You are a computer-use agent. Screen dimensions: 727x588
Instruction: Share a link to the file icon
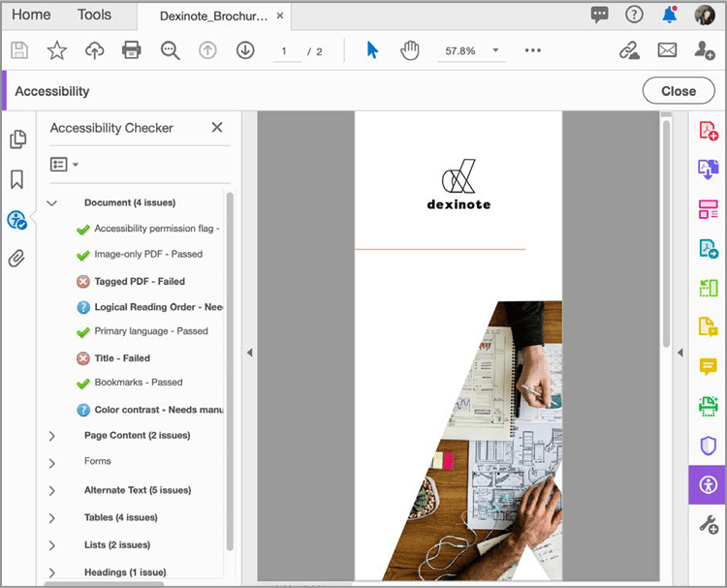pos(629,50)
